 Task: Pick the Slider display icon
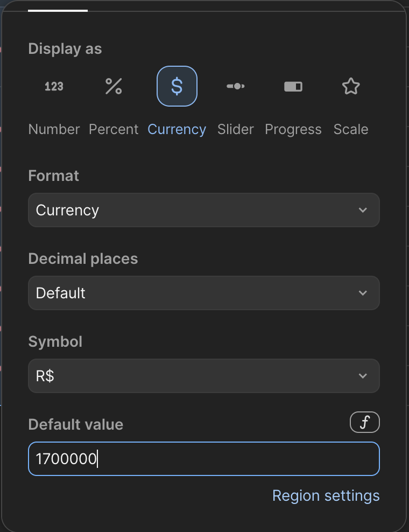pos(236,86)
